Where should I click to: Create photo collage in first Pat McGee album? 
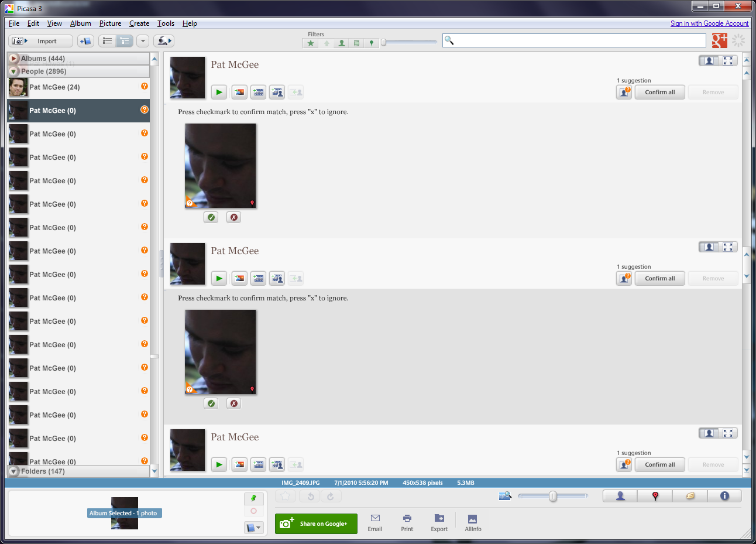point(239,92)
